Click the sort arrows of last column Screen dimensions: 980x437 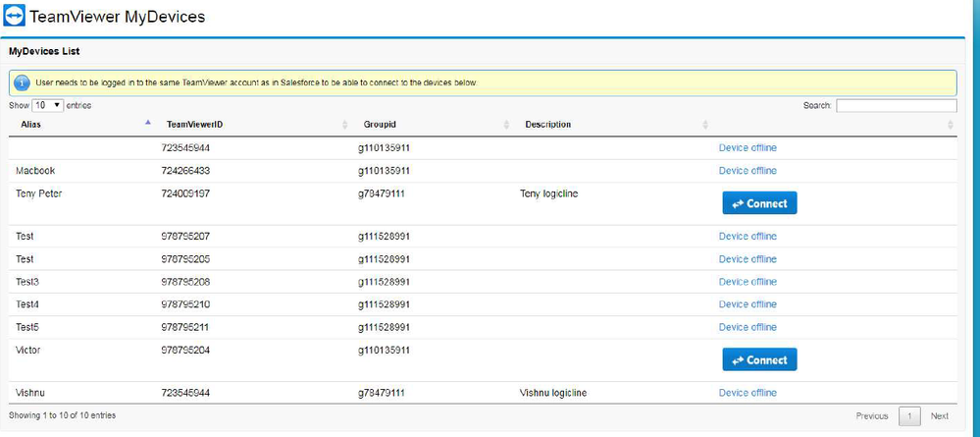click(x=951, y=125)
